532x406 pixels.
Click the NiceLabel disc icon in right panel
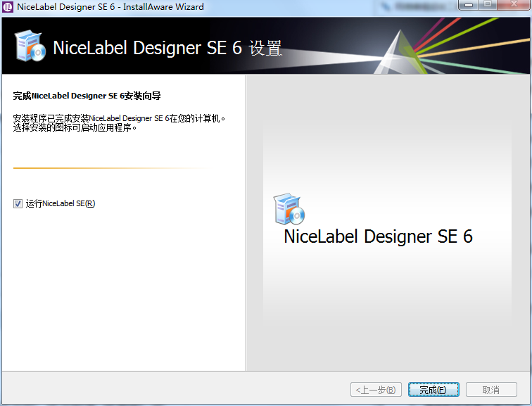coord(289,209)
